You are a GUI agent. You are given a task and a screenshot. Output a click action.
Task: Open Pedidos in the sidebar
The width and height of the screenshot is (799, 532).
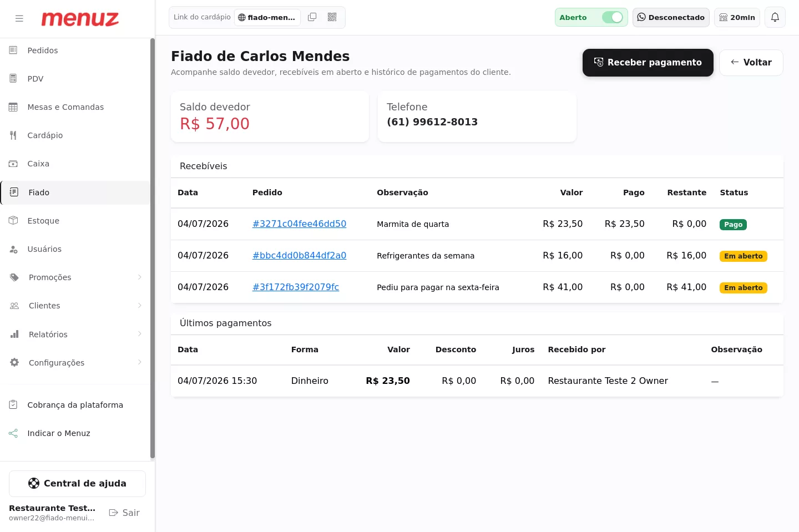pos(75,50)
